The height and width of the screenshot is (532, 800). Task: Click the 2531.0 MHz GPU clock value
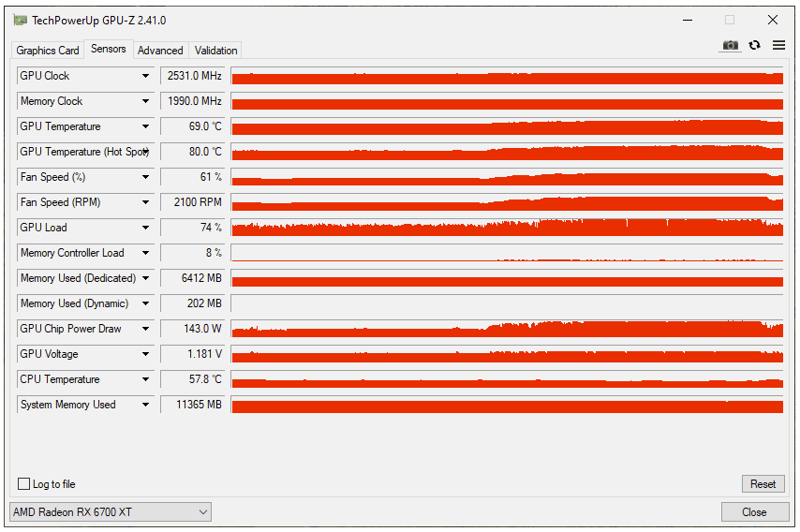[193, 76]
